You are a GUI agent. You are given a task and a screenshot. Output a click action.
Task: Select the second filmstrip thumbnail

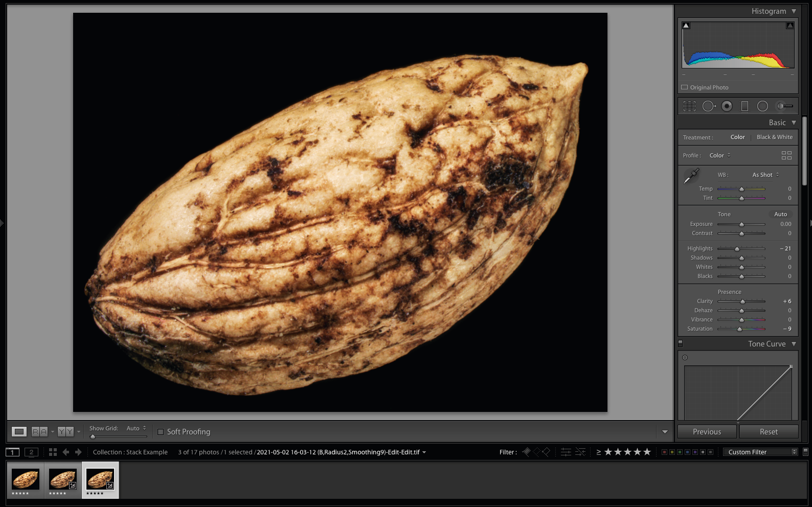pos(63,480)
